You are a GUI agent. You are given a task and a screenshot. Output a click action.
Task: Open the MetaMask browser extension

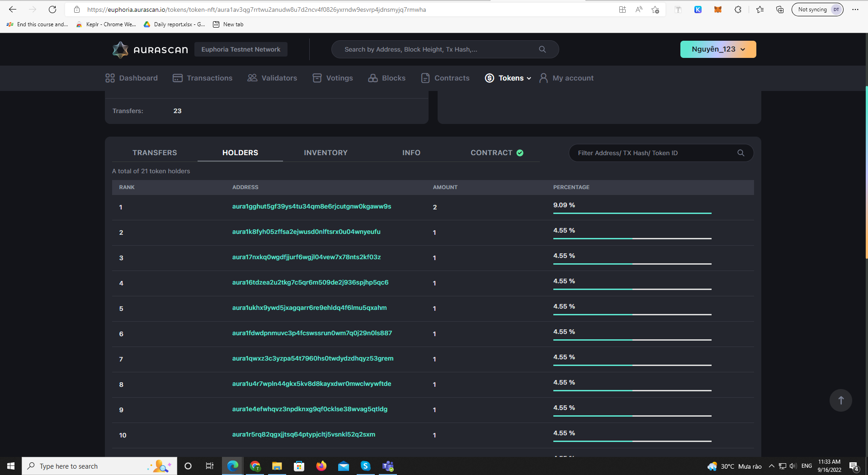[718, 9]
